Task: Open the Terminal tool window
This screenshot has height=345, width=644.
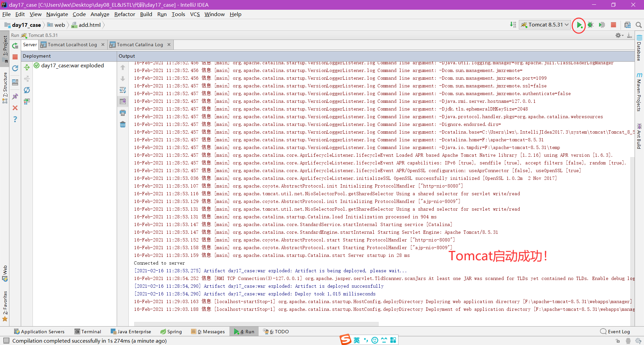Action: pos(88,332)
